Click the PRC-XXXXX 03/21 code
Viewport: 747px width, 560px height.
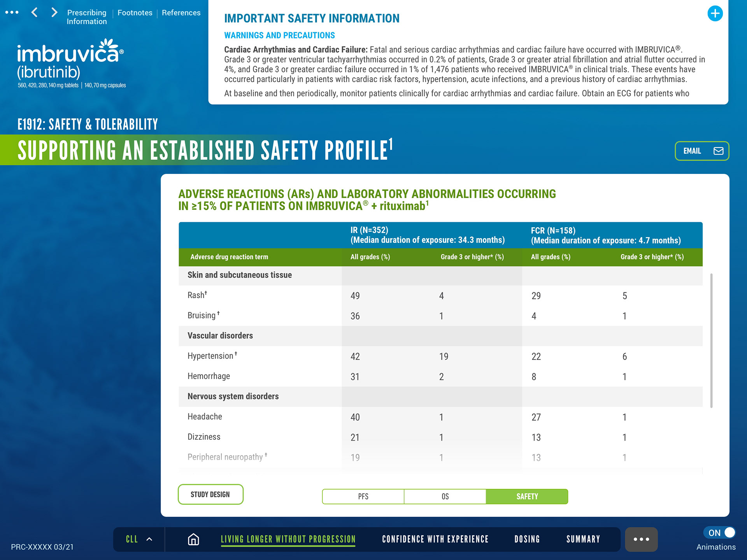pos(42,547)
